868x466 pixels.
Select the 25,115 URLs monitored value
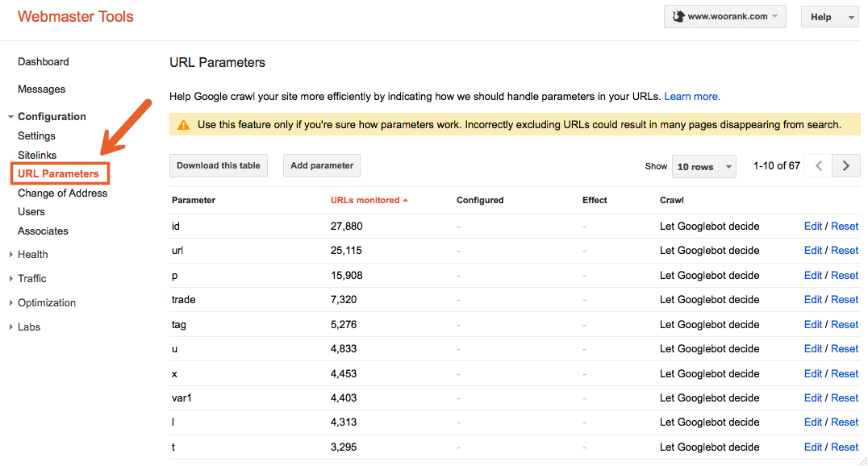point(346,251)
